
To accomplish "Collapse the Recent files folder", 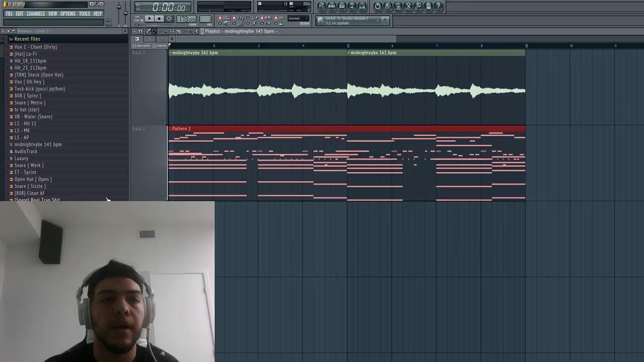I will click(27, 39).
